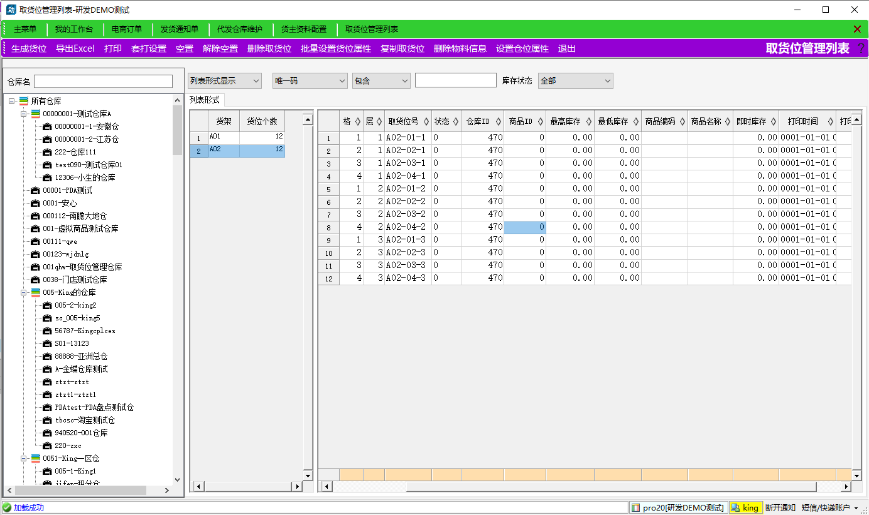Screen dimensions: 869x515
Task: Click the 生成货位 button
Action: coord(28,48)
